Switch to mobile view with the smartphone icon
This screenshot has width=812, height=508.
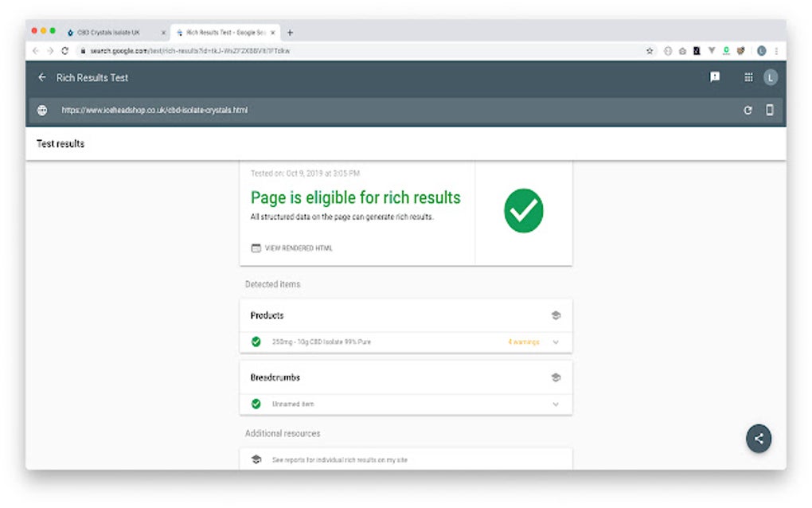[769, 111]
